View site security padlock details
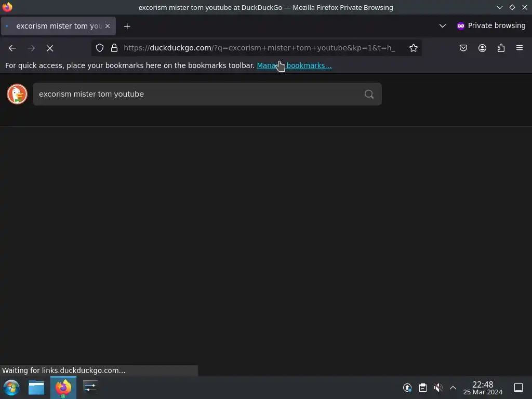 [114, 48]
